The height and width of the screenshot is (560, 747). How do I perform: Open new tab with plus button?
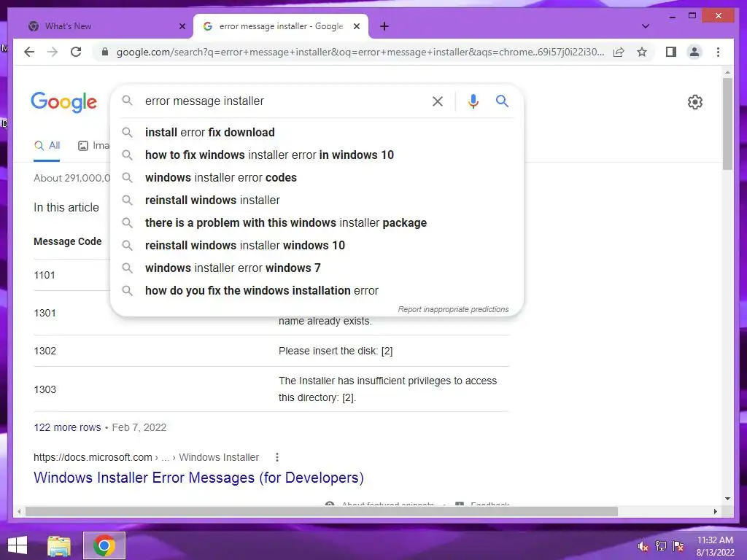pyautogui.click(x=384, y=27)
